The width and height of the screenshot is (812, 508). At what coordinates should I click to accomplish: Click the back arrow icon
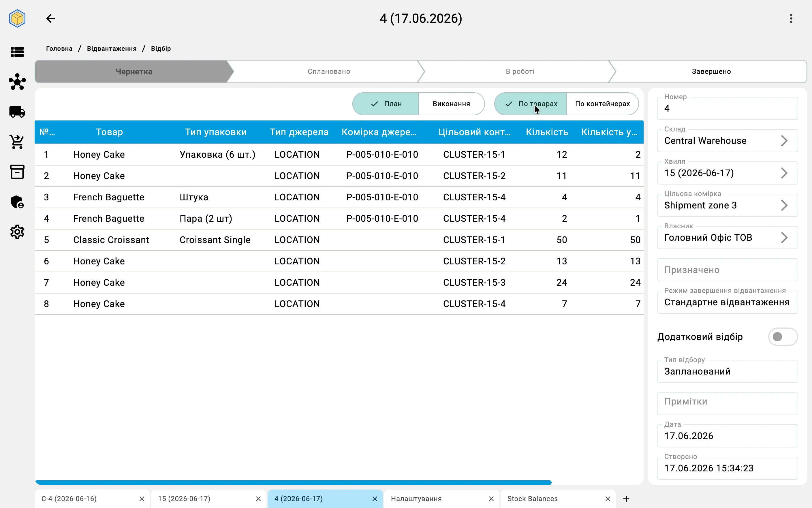click(51, 18)
